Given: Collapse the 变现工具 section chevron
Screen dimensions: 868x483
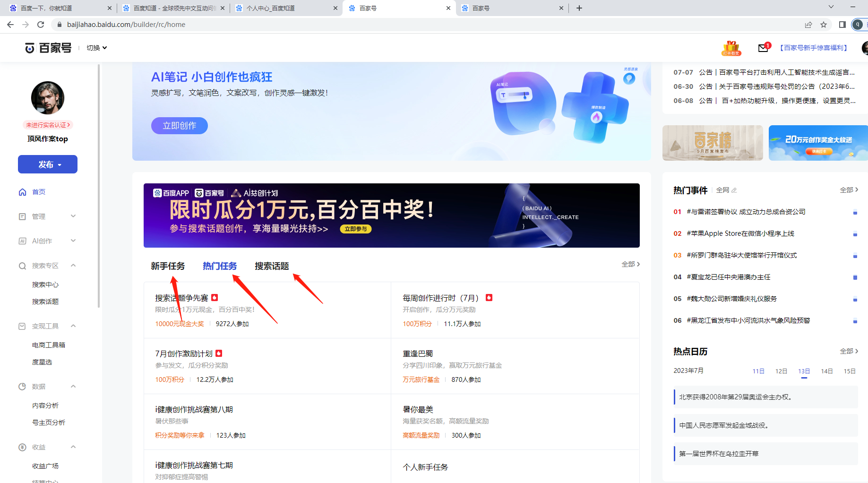Looking at the screenshot, I should 73,326.
